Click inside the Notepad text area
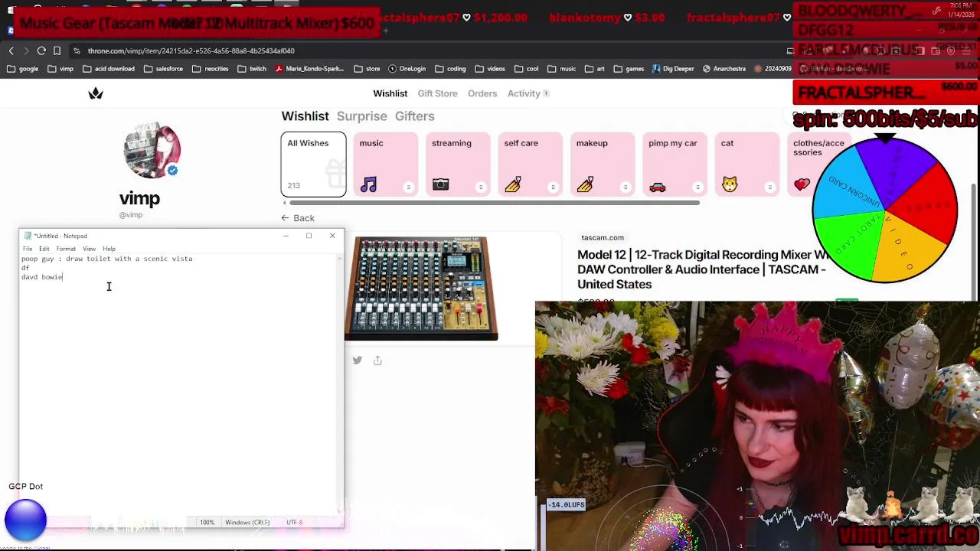The width and height of the screenshot is (980, 551). [178, 383]
